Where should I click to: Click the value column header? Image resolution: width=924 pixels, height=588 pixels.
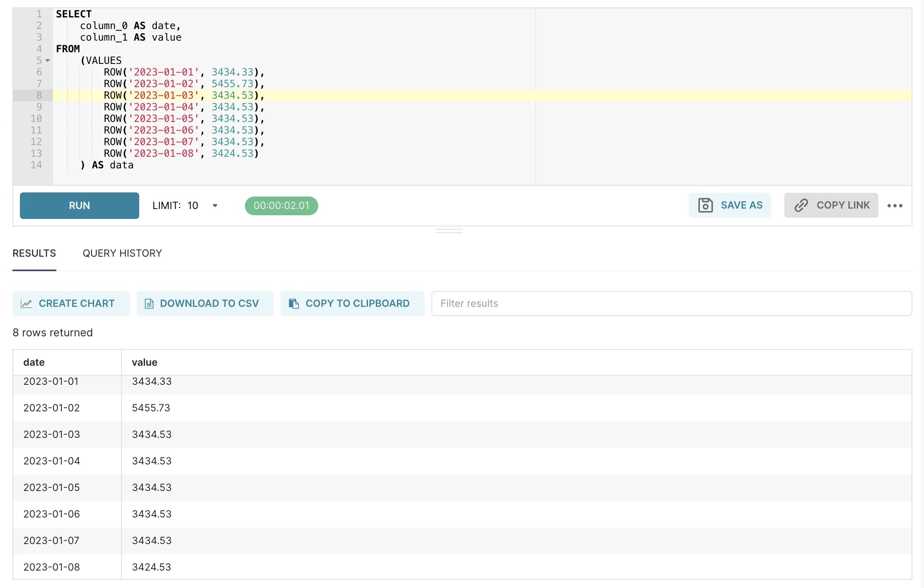coord(144,362)
